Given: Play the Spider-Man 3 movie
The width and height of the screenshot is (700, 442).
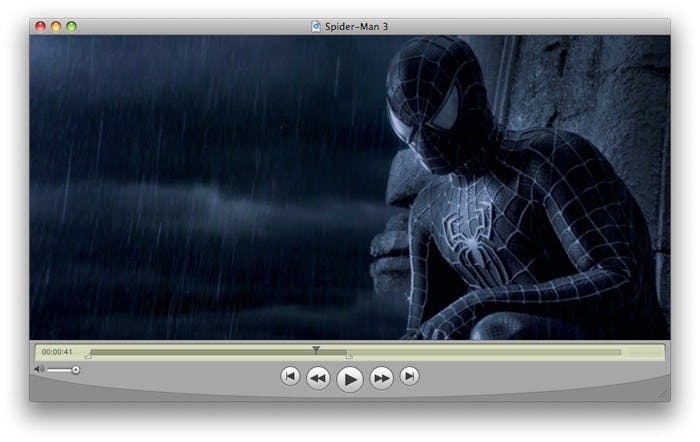Looking at the screenshot, I should 350,379.
